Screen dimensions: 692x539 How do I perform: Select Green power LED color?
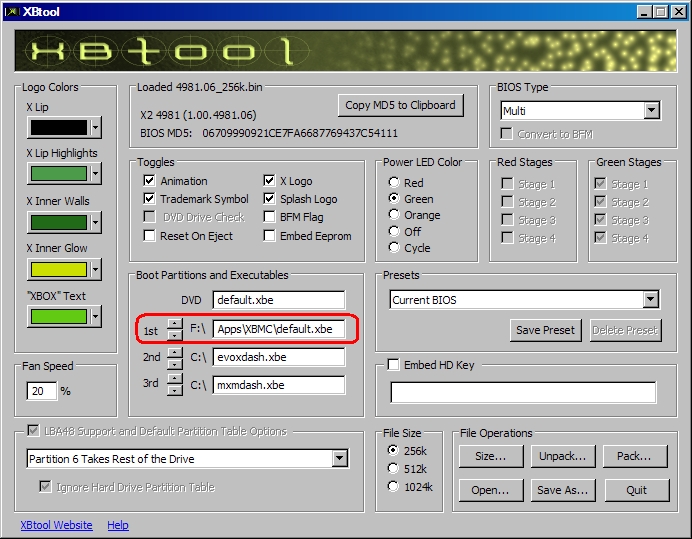394,199
